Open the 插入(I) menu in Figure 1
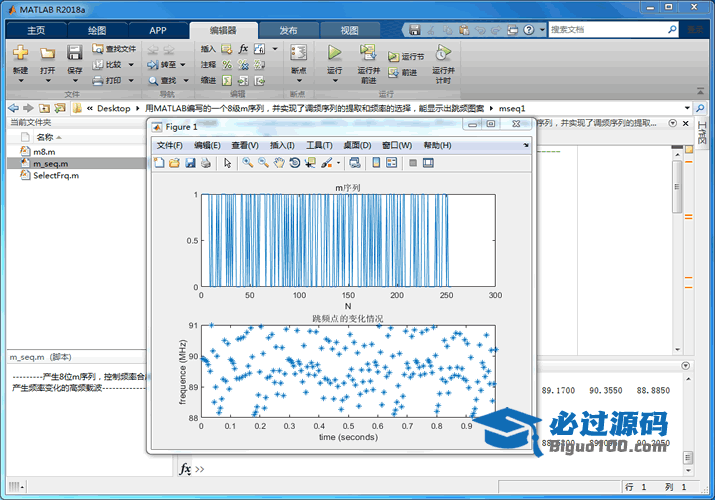Image resolution: width=715 pixels, height=500 pixels. point(282,145)
